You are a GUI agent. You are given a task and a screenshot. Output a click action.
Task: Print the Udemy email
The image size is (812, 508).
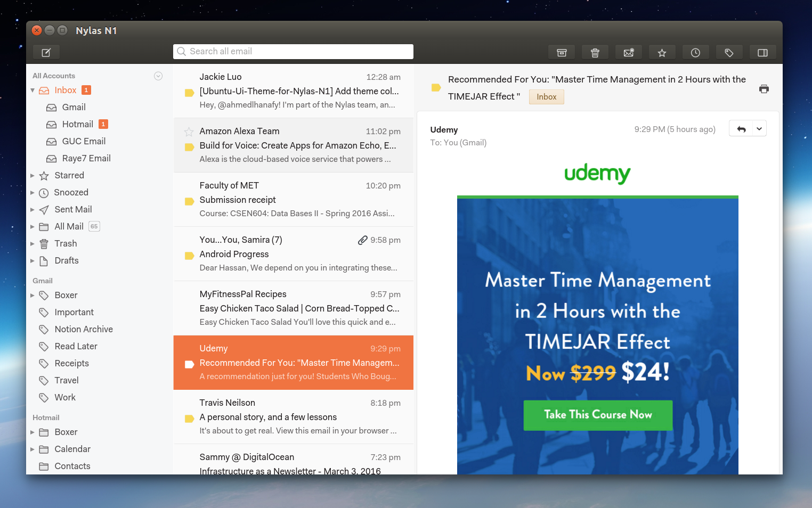764,89
